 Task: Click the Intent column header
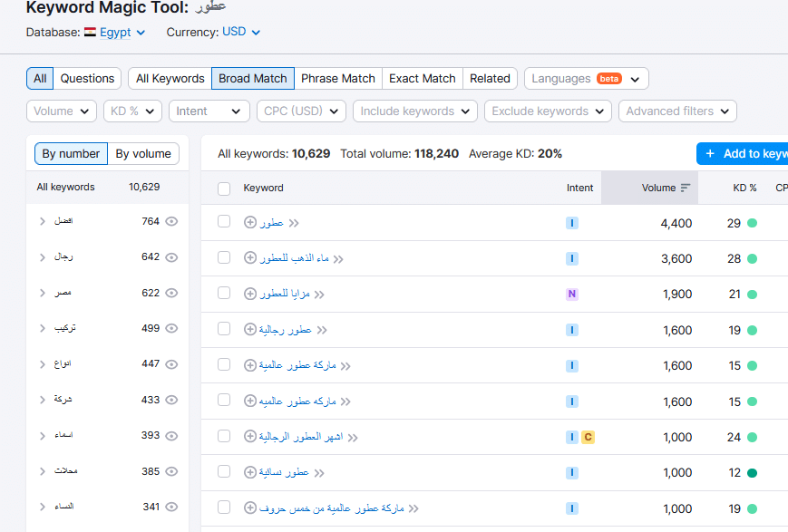click(580, 188)
